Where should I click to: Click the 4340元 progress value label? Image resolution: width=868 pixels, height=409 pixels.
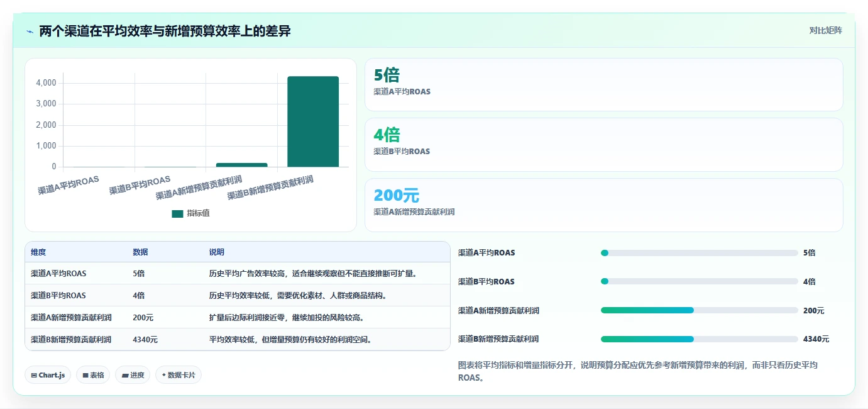816,339
